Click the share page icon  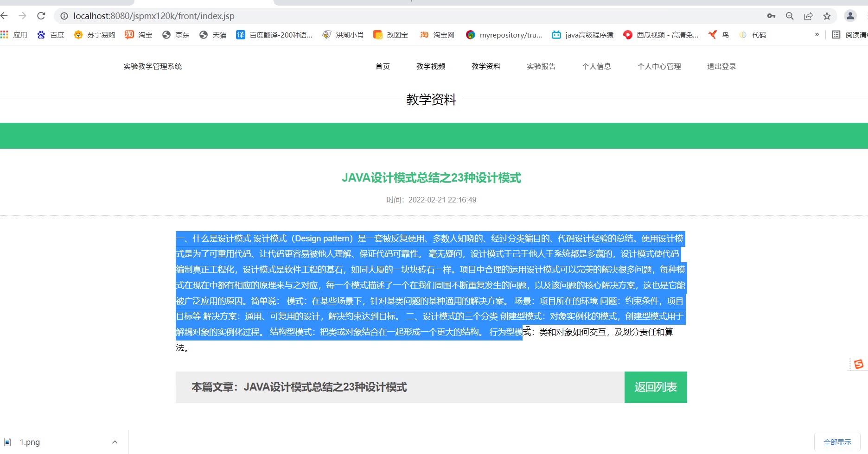(808, 16)
